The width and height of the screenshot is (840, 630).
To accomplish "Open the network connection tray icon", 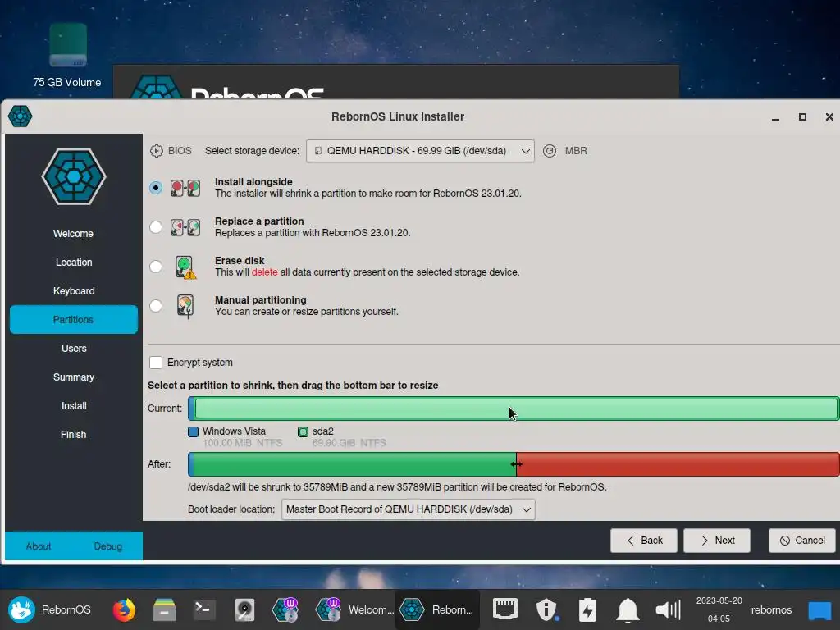I will pos(505,609).
